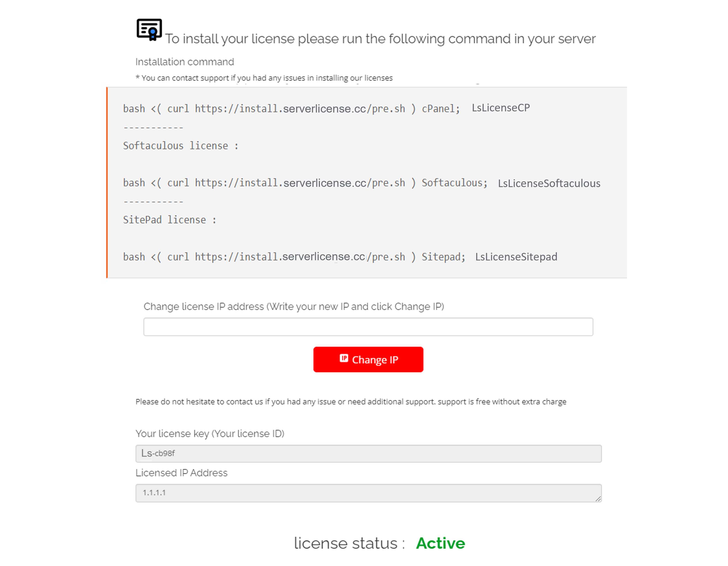Click the LsLicenseSoftaculous label

(x=549, y=183)
